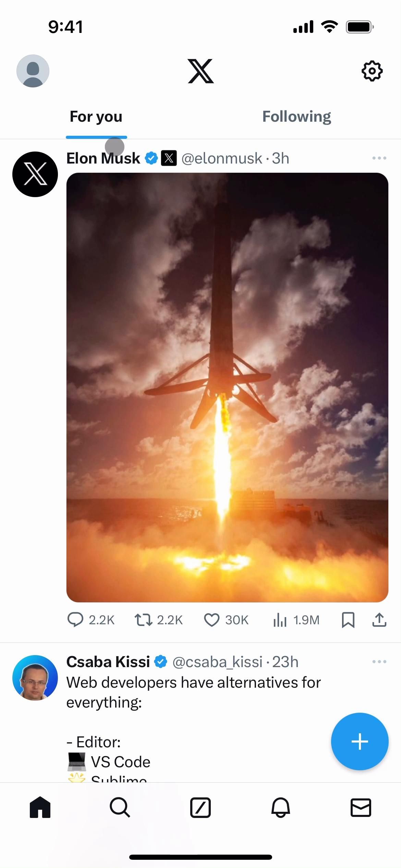Open the rocket landing image

tap(227, 387)
